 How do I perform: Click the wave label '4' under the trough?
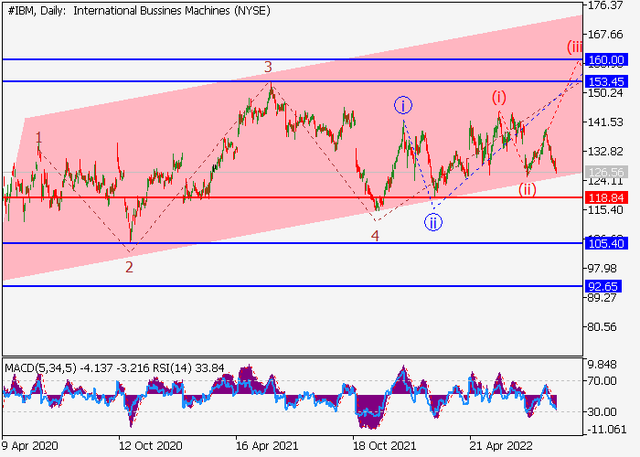pos(375,236)
